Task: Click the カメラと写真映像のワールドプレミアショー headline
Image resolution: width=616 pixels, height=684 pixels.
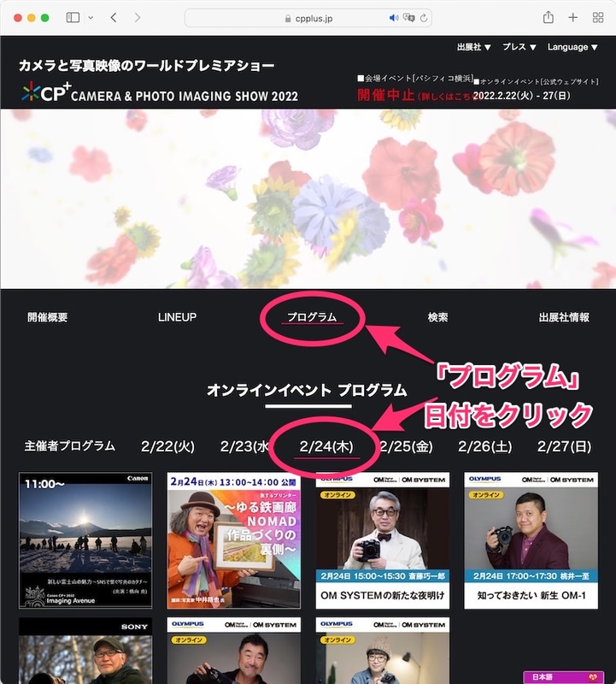Action: (x=146, y=66)
